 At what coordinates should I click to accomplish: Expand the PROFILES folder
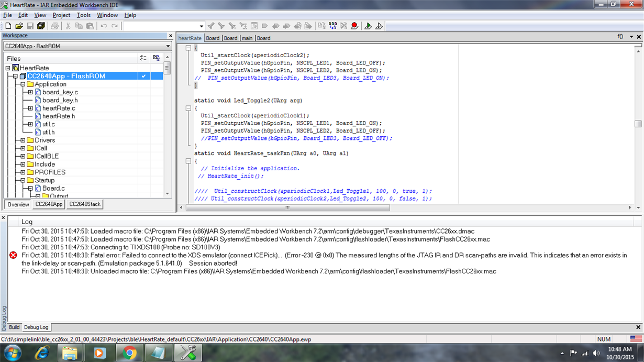pos(23,172)
